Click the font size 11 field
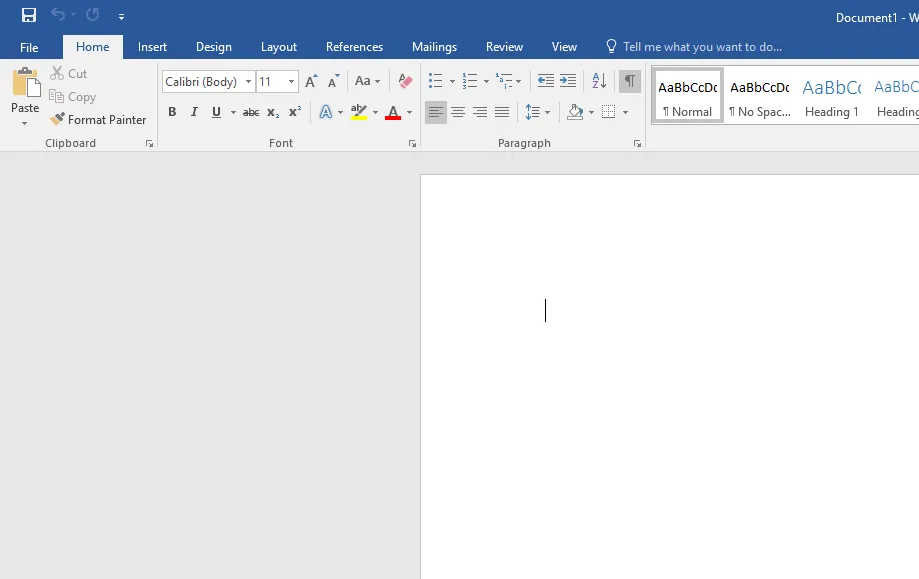Image resolution: width=919 pixels, height=579 pixels. (x=271, y=81)
